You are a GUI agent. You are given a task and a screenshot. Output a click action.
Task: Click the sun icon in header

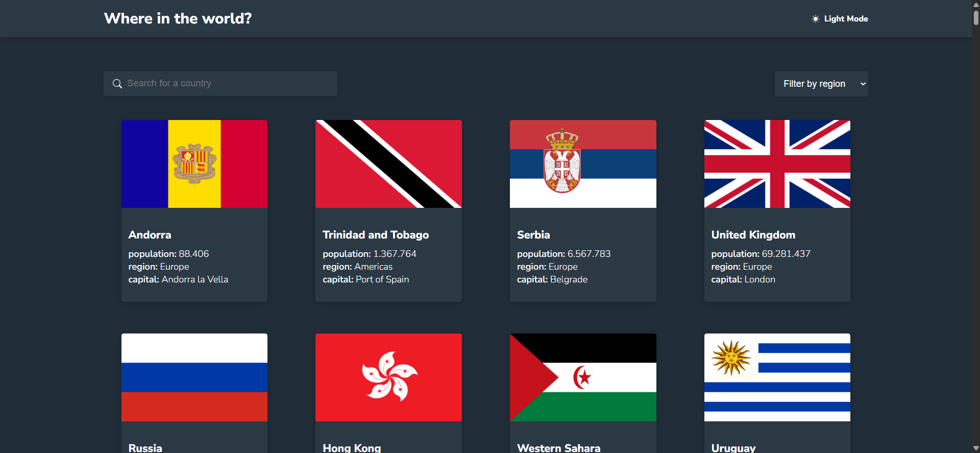pyautogui.click(x=815, y=19)
